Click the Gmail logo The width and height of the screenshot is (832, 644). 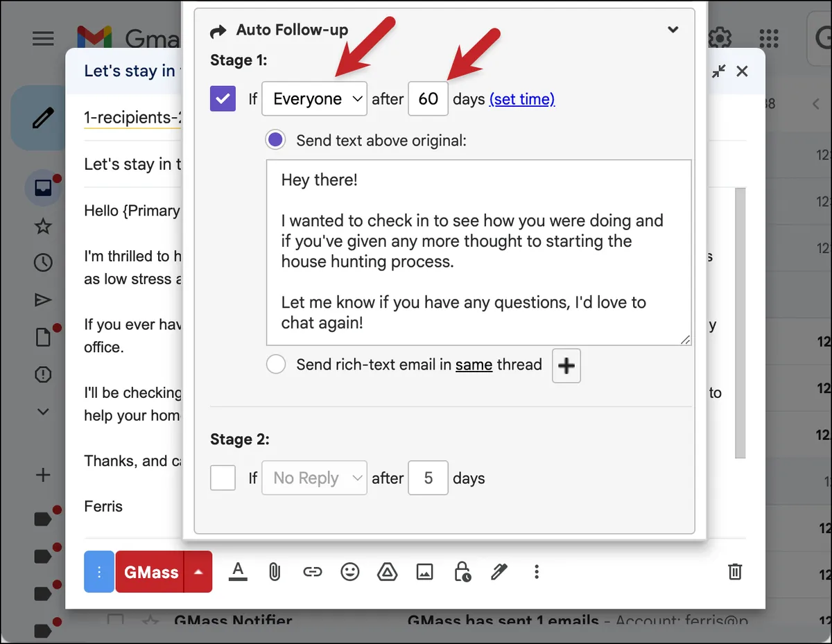(x=94, y=37)
